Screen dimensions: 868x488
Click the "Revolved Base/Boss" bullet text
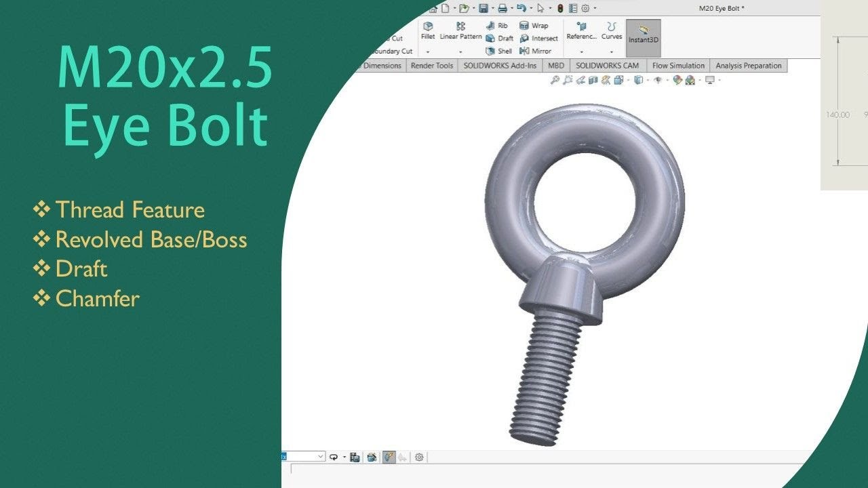[x=151, y=239]
